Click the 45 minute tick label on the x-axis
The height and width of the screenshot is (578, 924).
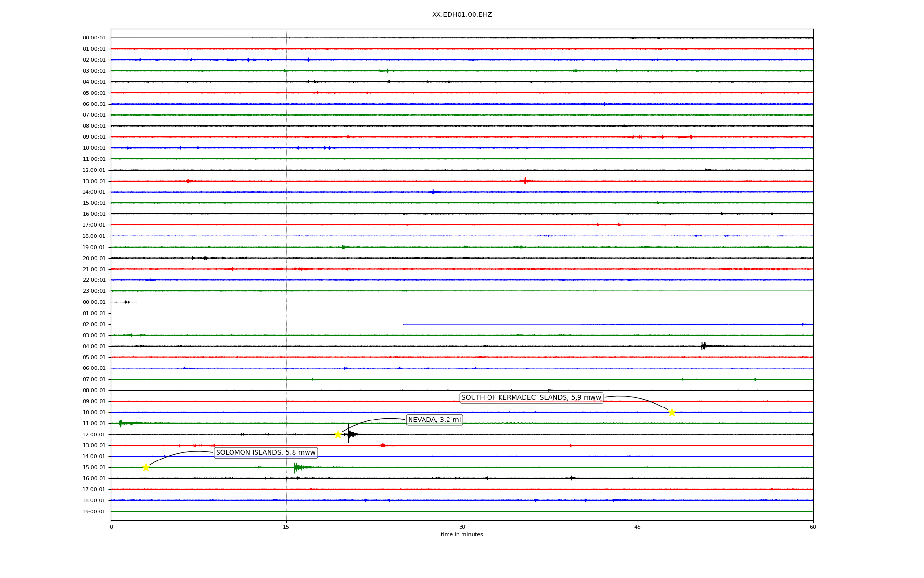(x=638, y=527)
